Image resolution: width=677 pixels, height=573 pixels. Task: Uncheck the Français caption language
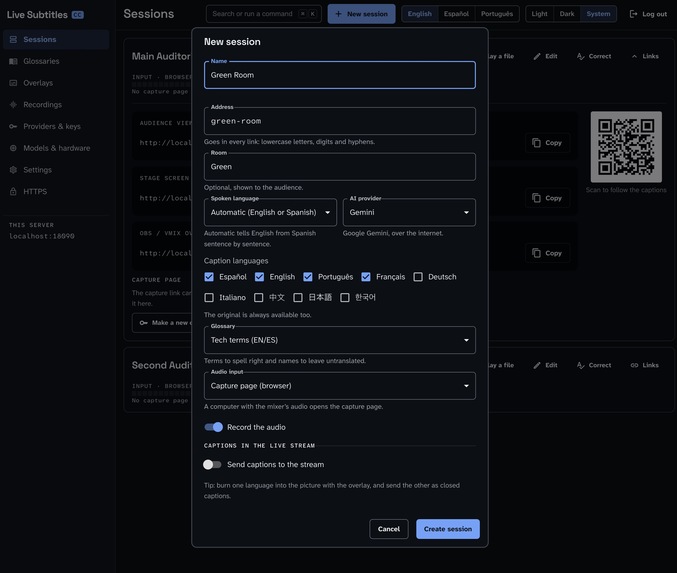pyautogui.click(x=366, y=277)
